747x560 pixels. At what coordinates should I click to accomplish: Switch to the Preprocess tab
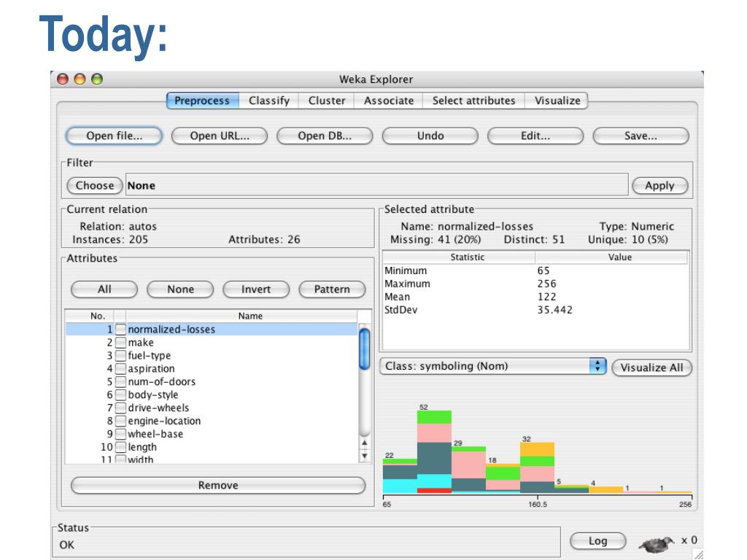coord(202,101)
